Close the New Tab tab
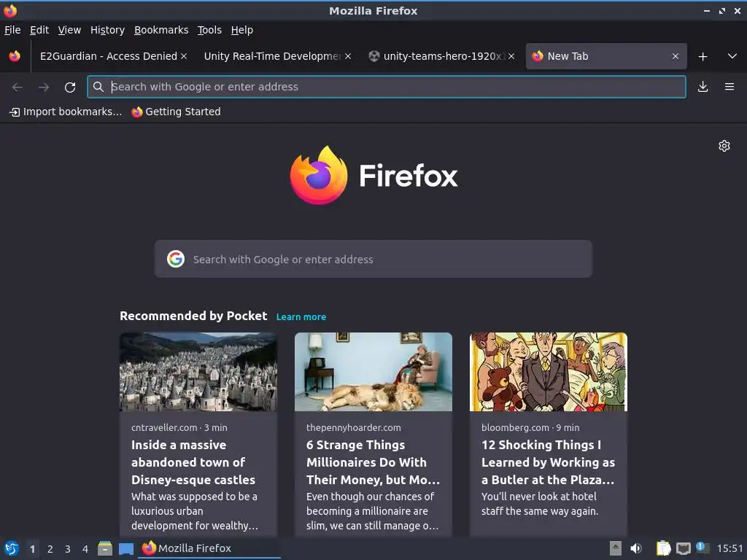The width and height of the screenshot is (747, 560). [x=675, y=56]
